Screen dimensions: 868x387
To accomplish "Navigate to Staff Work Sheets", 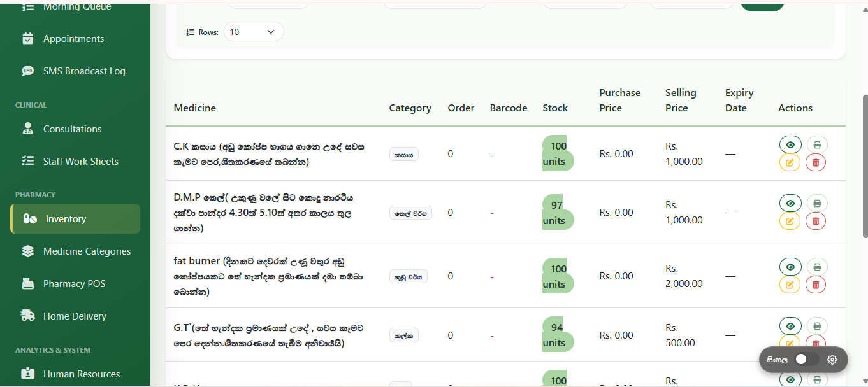I will (x=75, y=162).
